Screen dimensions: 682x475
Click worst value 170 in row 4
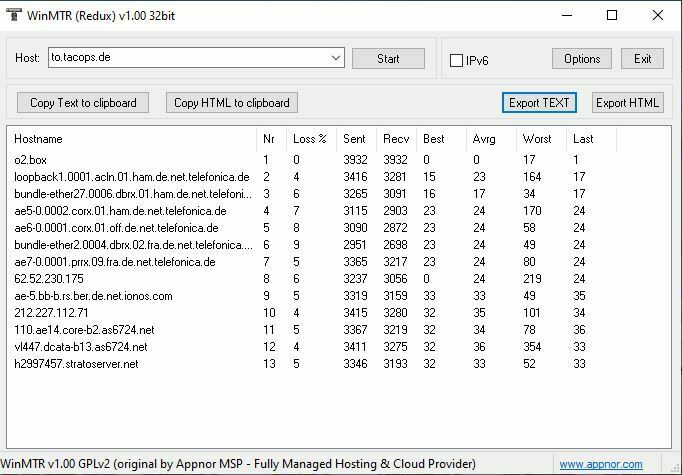click(532, 211)
